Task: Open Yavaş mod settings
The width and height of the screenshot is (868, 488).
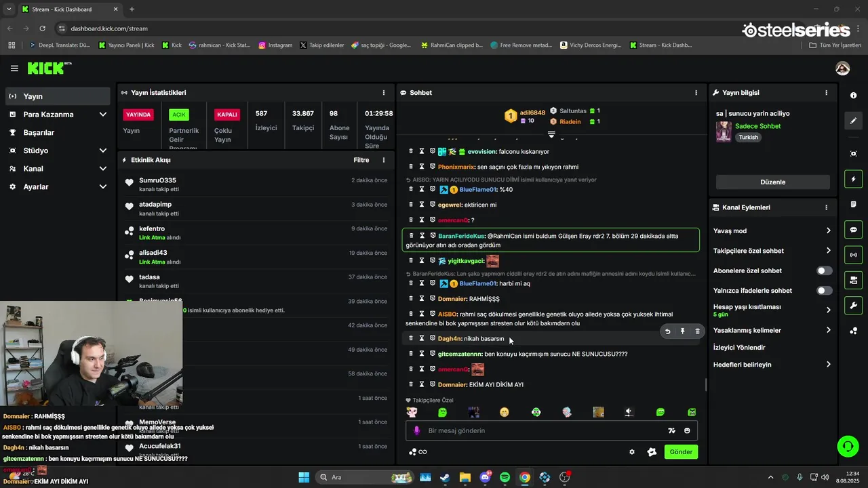Action: click(772, 230)
